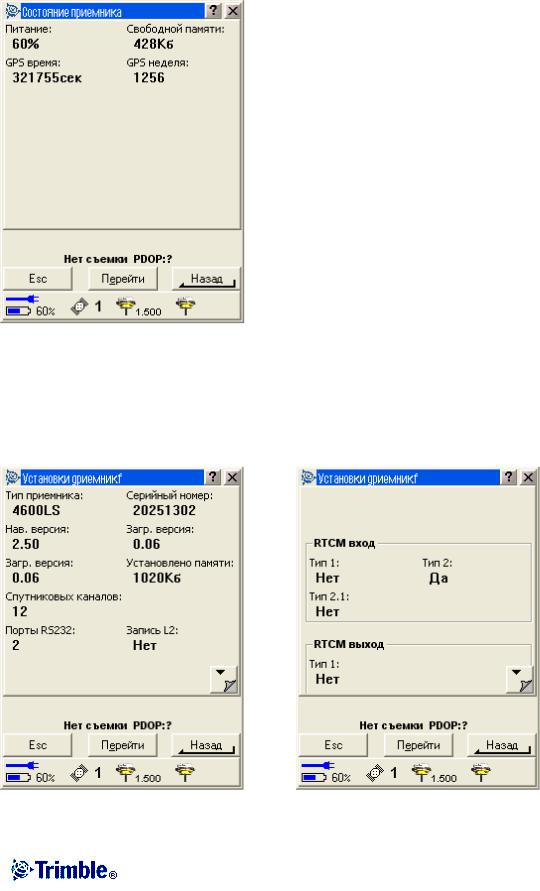Image resolution: width=540 pixels, height=891 pixels.
Task: Close the Состояние приемника window
Action: 232,11
